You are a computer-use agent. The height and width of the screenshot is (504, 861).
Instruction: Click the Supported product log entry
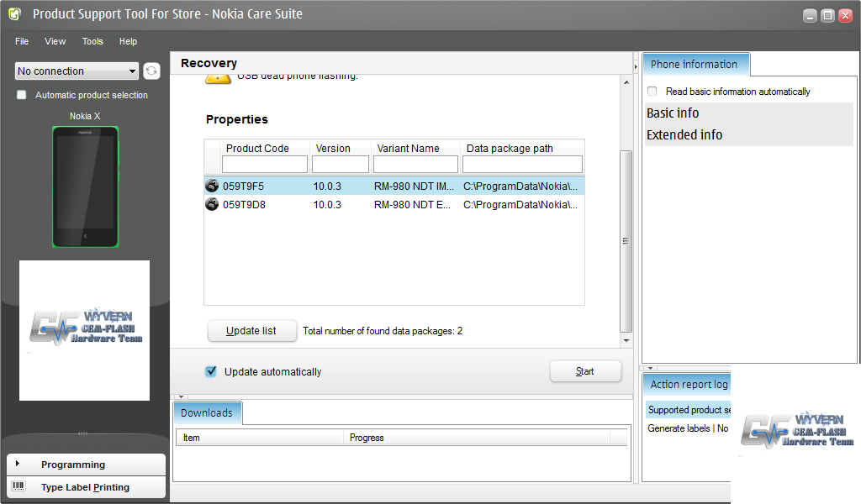(x=689, y=410)
